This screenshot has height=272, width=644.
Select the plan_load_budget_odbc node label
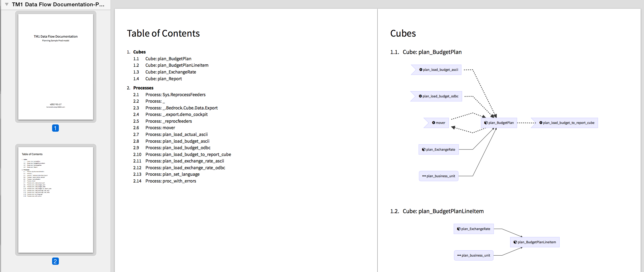[x=440, y=96]
